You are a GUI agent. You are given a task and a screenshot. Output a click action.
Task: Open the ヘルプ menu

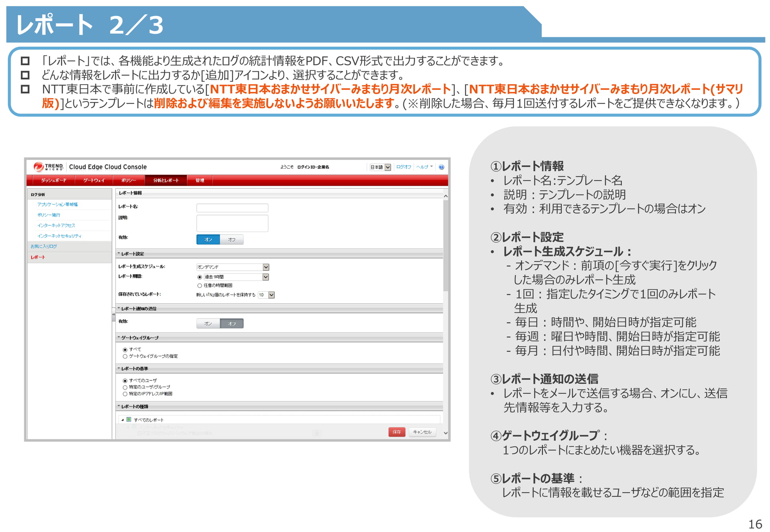pyautogui.click(x=424, y=167)
